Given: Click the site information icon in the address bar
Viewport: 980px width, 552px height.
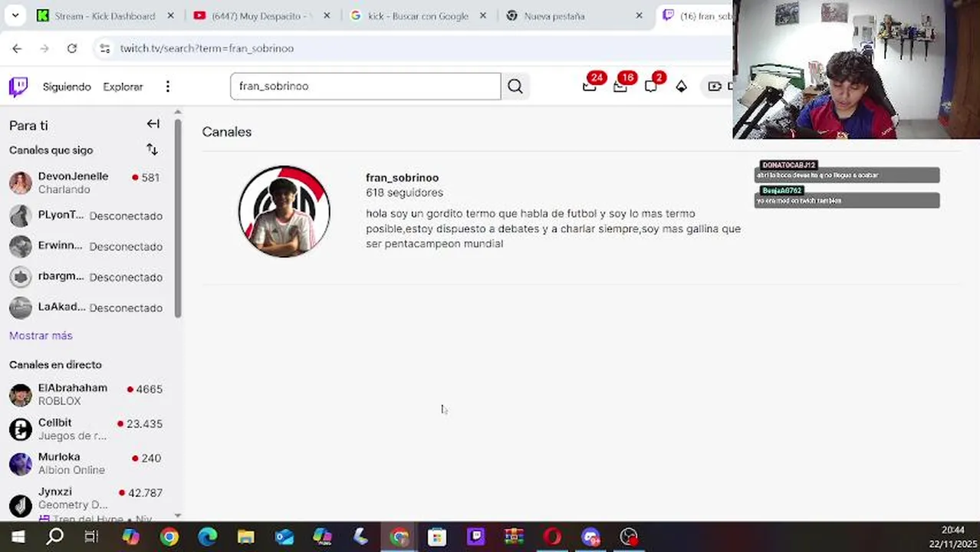Looking at the screenshot, I should (x=105, y=48).
